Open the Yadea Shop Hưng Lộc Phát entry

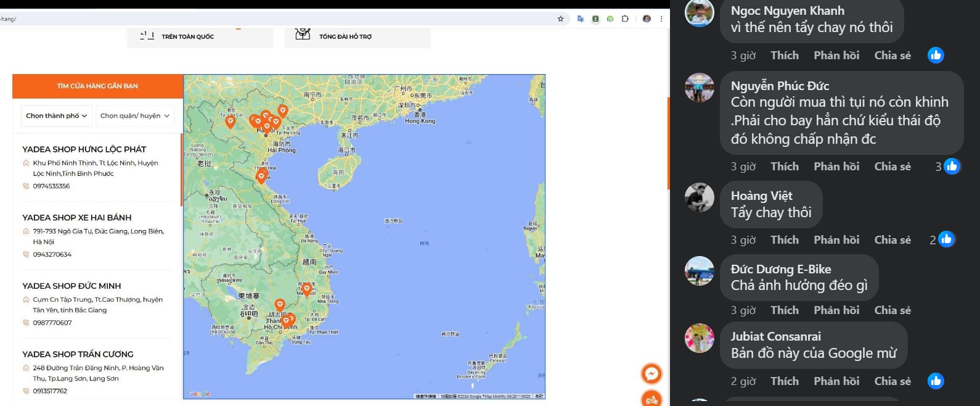84,149
